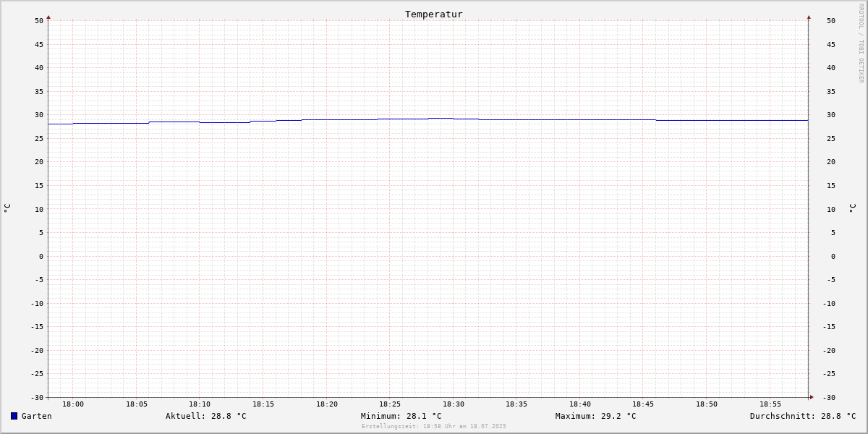The width and height of the screenshot is (868, 434).
Task: Click the Temperatur chart title
Action: (x=434, y=14)
